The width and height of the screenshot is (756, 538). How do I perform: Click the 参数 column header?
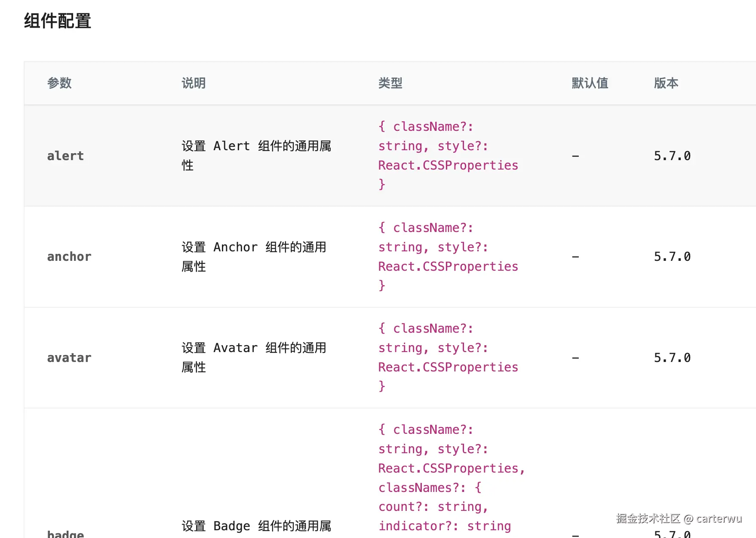tap(59, 83)
